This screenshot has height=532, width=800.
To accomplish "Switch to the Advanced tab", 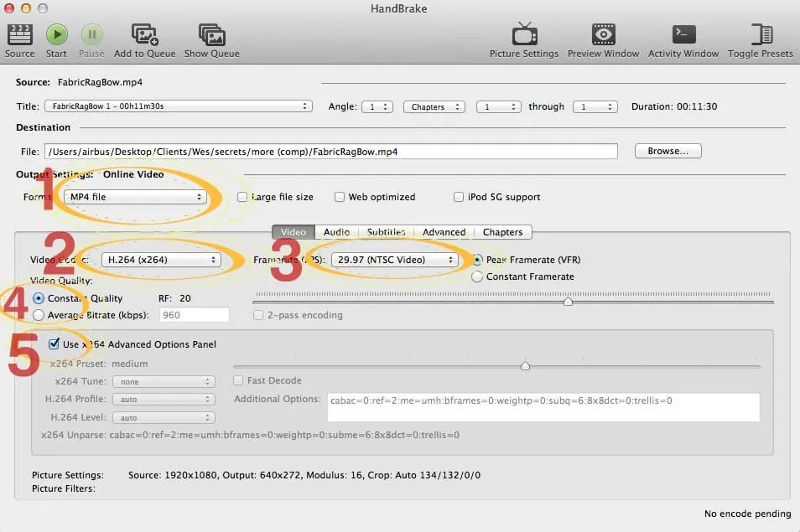I will click(x=444, y=232).
